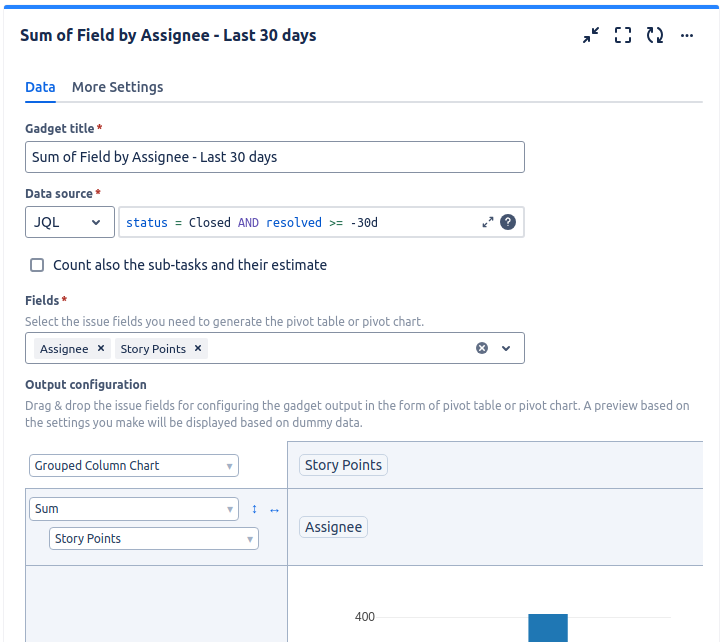Open the gadget's more actions menu

tap(687, 35)
